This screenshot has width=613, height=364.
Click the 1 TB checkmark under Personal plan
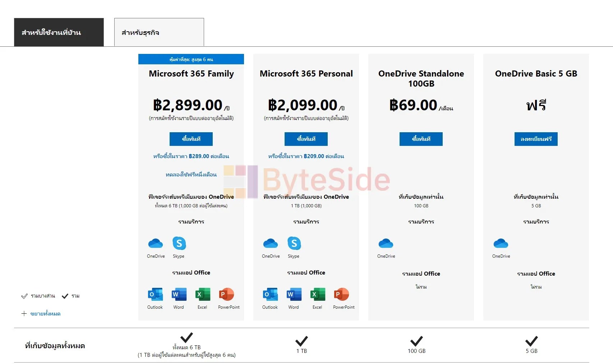pyautogui.click(x=302, y=341)
